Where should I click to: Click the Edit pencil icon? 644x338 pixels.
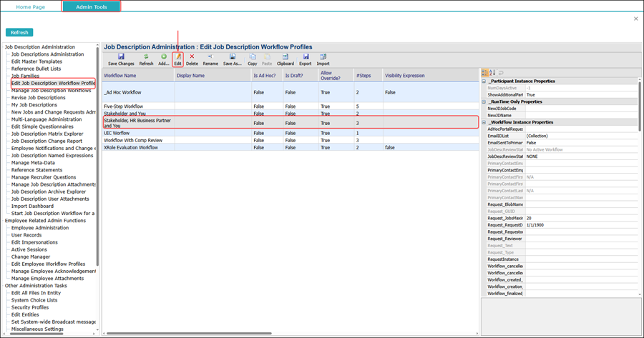tap(177, 56)
